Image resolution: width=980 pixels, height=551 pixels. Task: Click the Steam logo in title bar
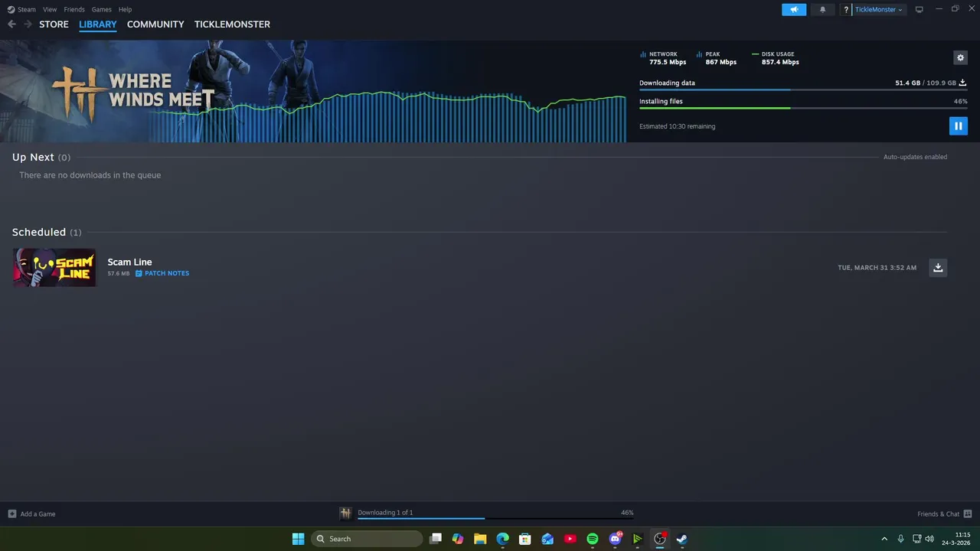11,9
